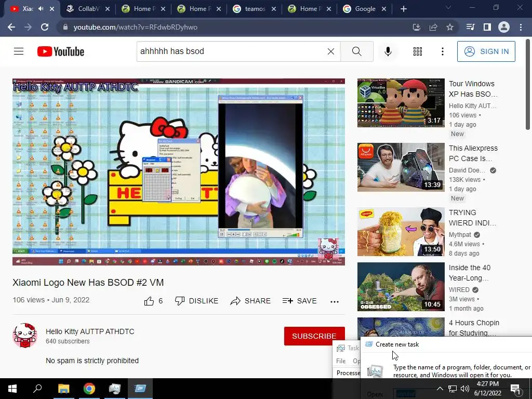Select the Processes tab in Task Manager

[x=348, y=373]
